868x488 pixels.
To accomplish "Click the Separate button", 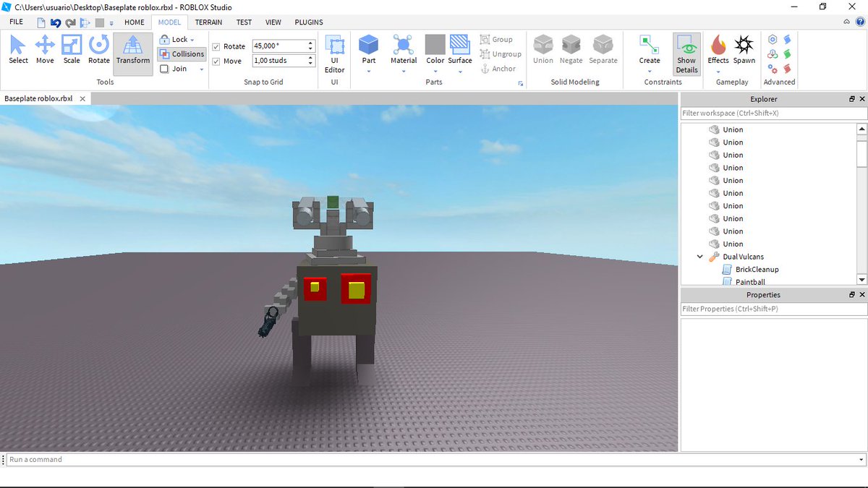I will point(603,50).
